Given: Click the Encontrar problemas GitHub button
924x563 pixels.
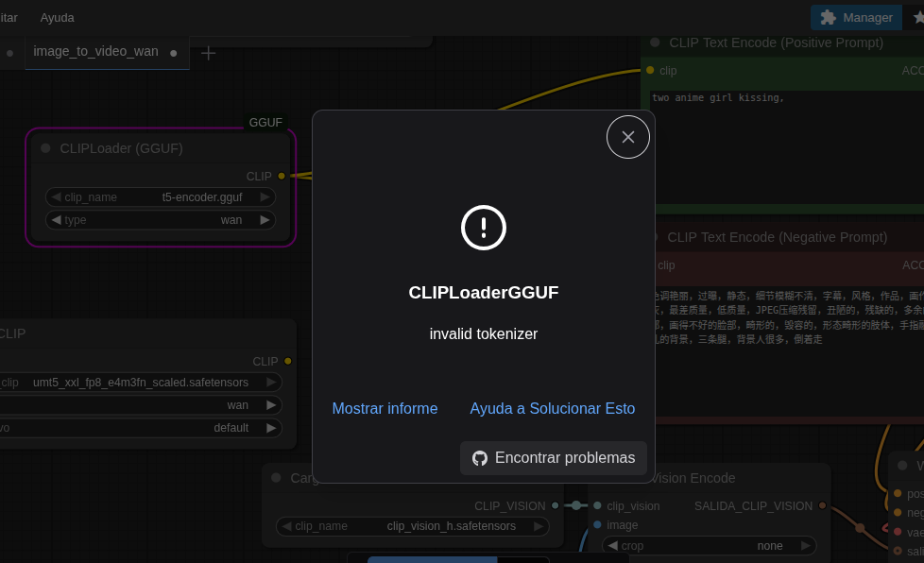Looking at the screenshot, I should click(x=554, y=457).
